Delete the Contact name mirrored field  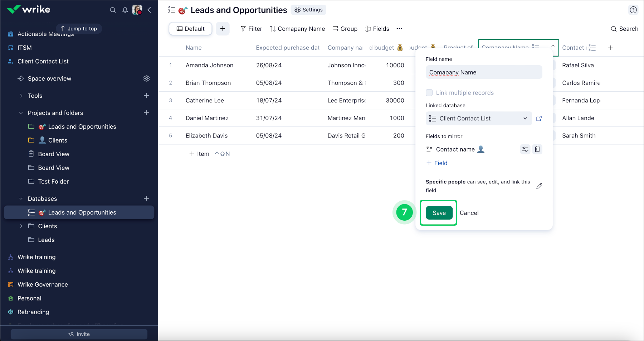tap(537, 149)
